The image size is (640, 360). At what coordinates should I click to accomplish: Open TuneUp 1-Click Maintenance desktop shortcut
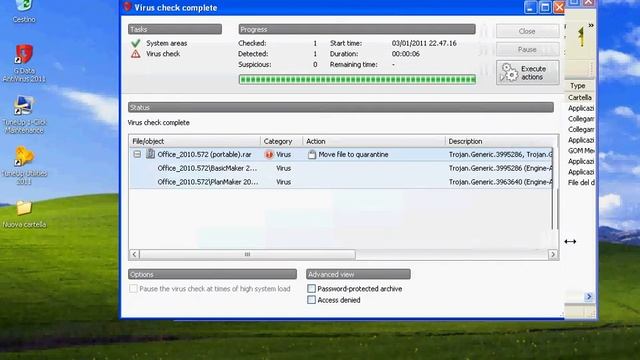(x=24, y=115)
